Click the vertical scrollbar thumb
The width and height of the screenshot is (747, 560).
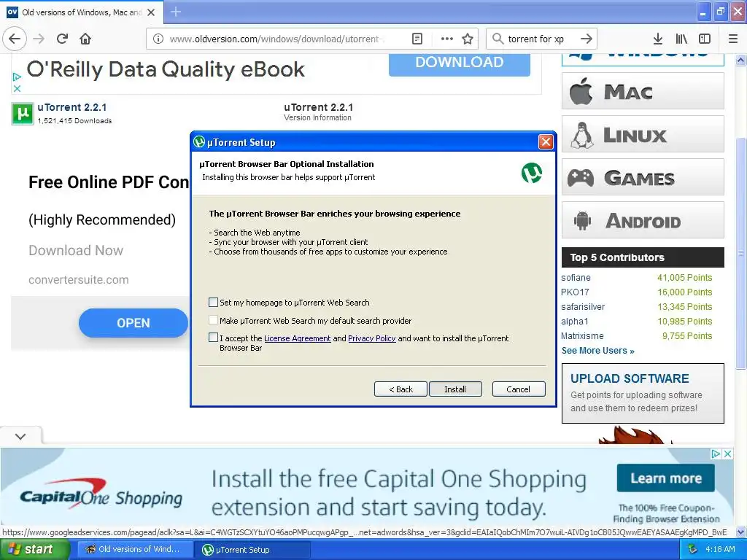pos(741,253)
